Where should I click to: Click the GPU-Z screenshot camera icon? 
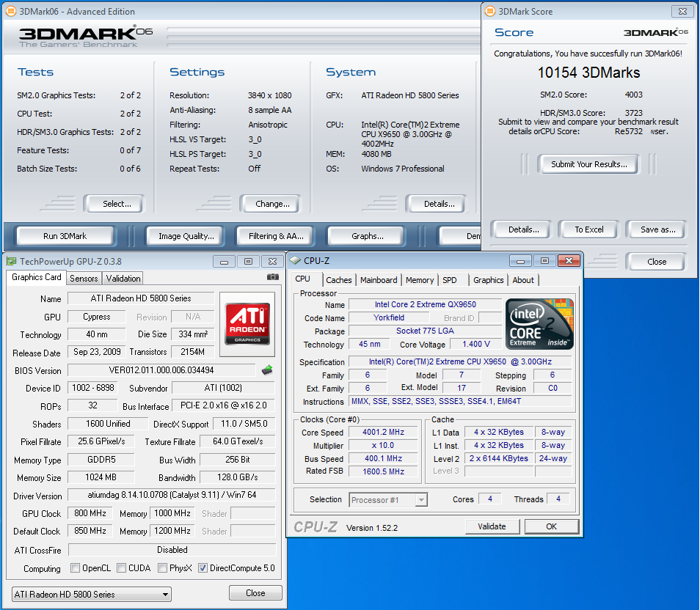pyautogui.click(x=273, y=277)
